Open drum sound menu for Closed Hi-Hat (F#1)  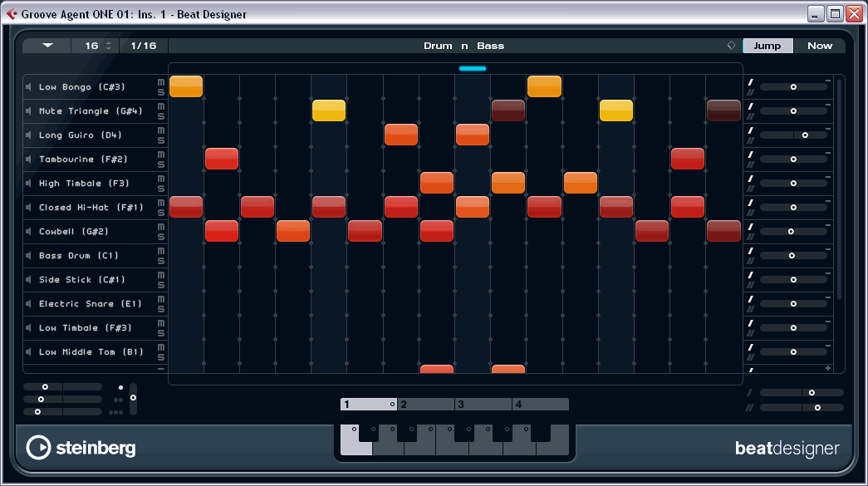pyautogui.click(x=91, y=207)
